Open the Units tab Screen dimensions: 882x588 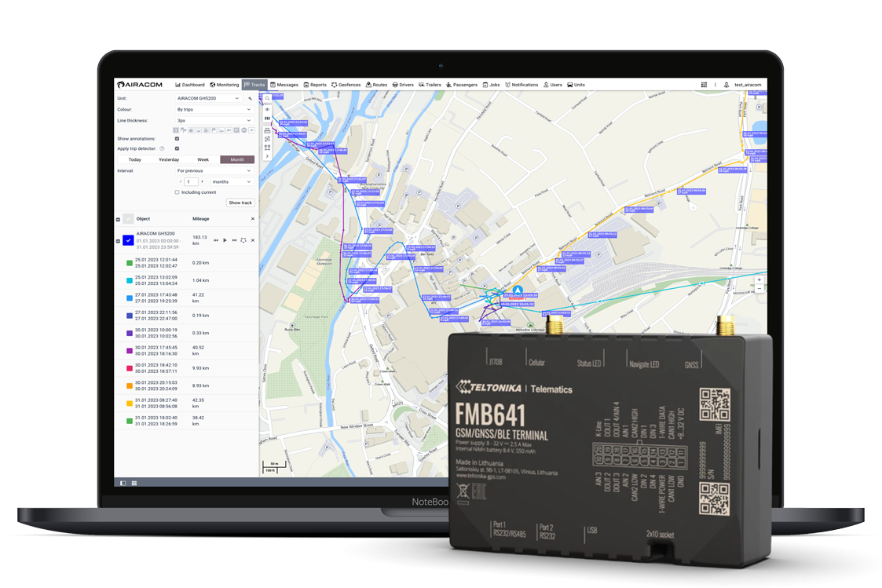click(576, 85)
